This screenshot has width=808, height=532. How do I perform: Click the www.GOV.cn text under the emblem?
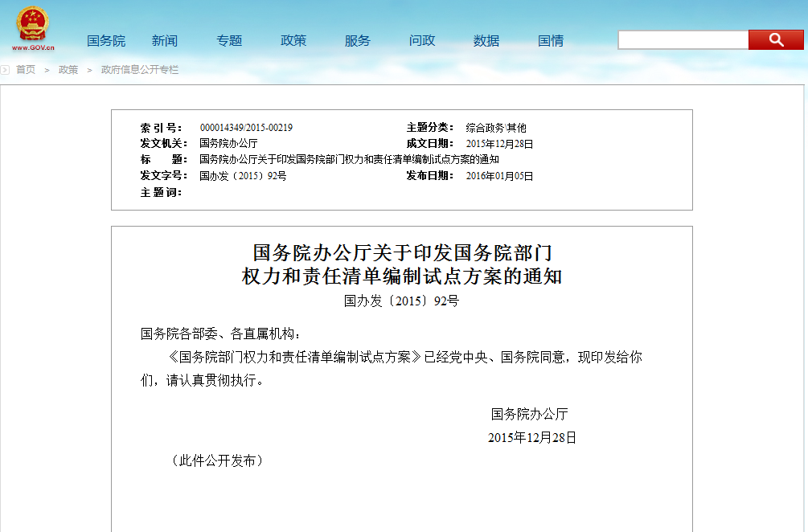click(32, 48)
